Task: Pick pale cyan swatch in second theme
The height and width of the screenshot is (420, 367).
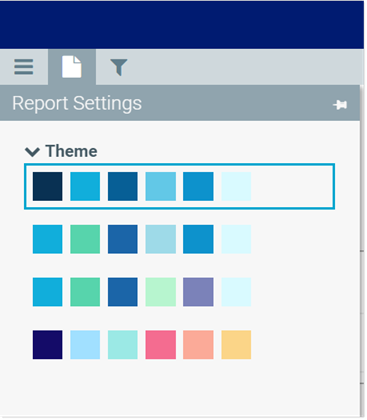Action: (x=236, y=239)
